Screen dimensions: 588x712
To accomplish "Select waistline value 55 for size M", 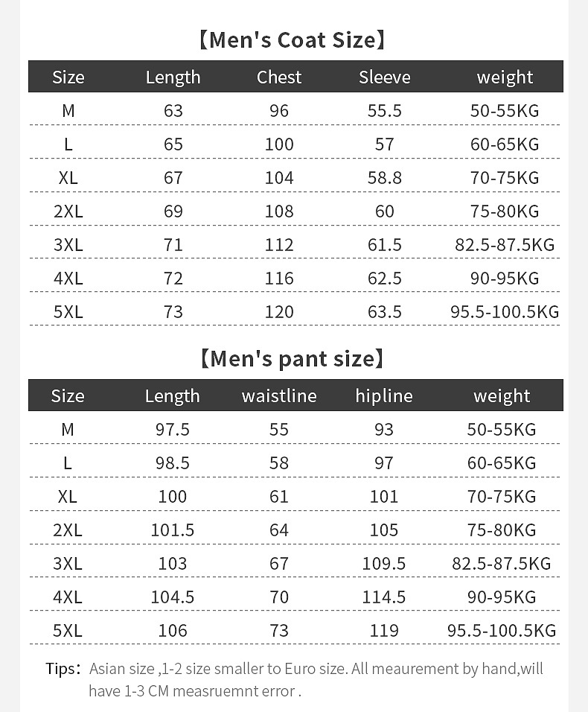I will click(x=279, y=430).
